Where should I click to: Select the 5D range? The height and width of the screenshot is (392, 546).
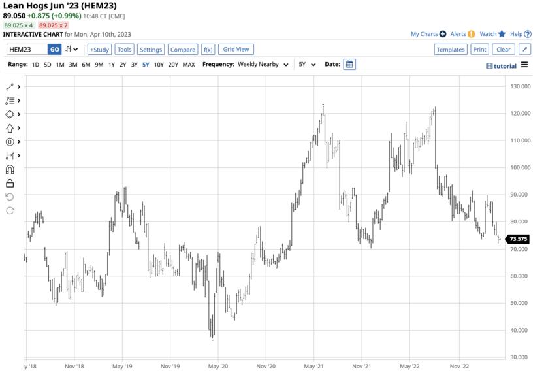click(48, 65)
